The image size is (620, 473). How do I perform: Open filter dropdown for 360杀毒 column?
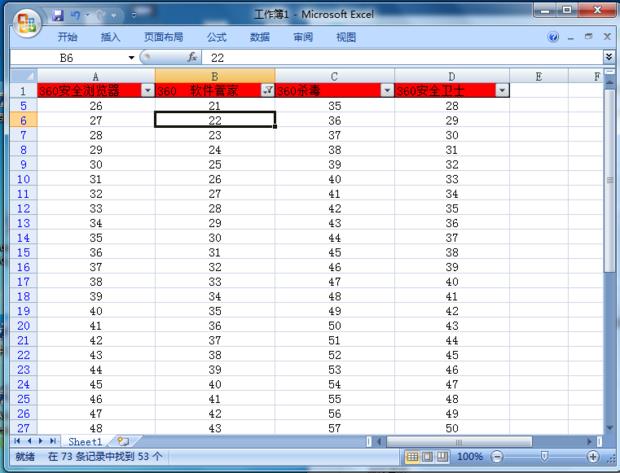(387, 90)
